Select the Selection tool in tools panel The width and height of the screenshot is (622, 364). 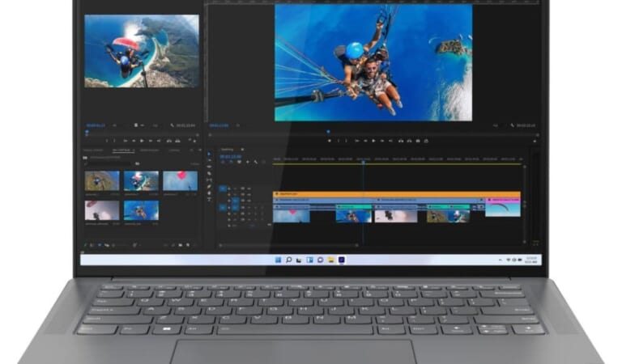(x=209, y=154)
